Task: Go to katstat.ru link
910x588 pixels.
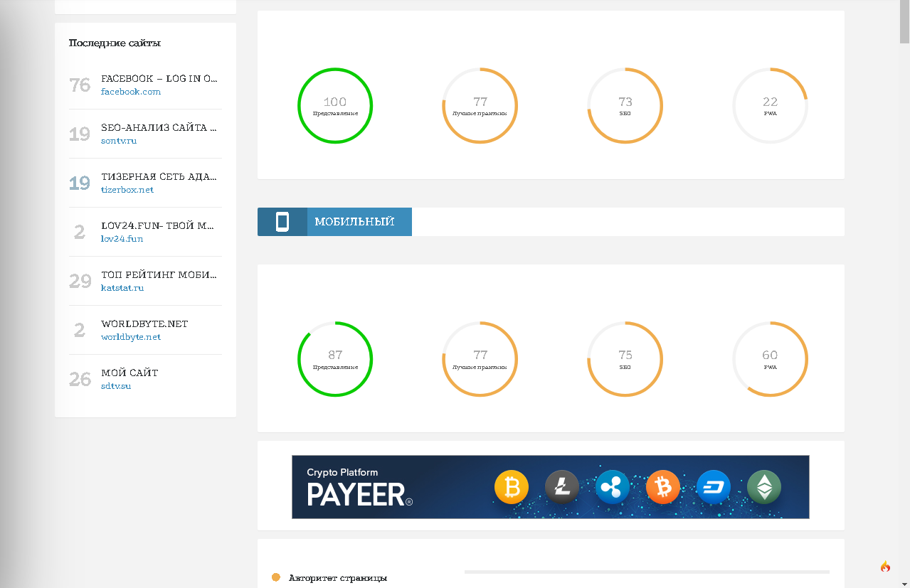Action: [122, 288]
